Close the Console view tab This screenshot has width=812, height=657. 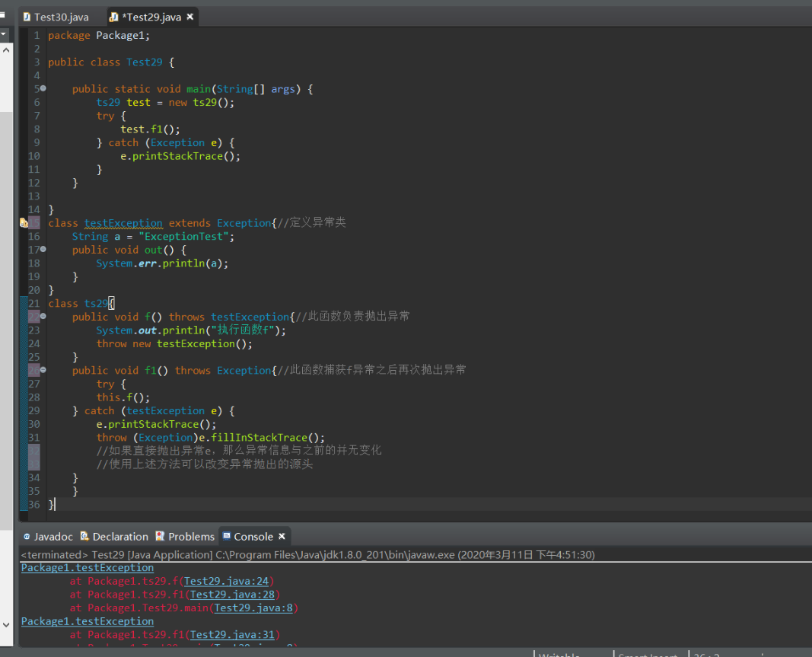click(x=282, y=536)
